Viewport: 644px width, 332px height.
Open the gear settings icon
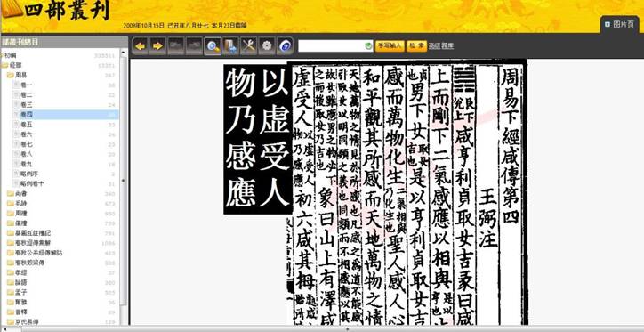tap(267, 46)
